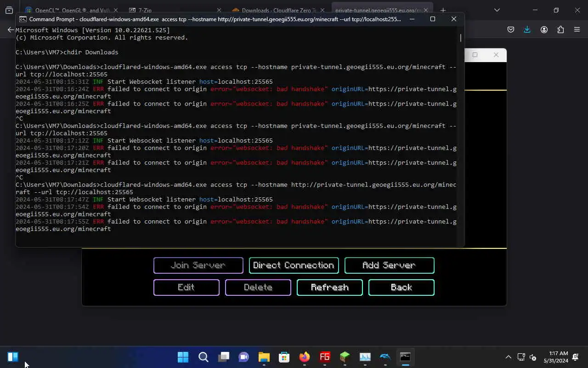Open the Pocket save icon in Firefox

click(511, 30)
